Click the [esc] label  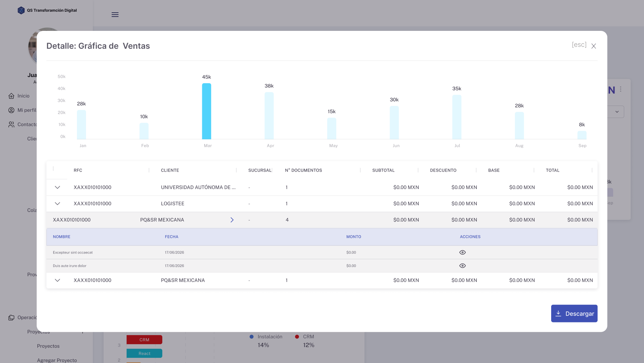[x=579, y=45]
